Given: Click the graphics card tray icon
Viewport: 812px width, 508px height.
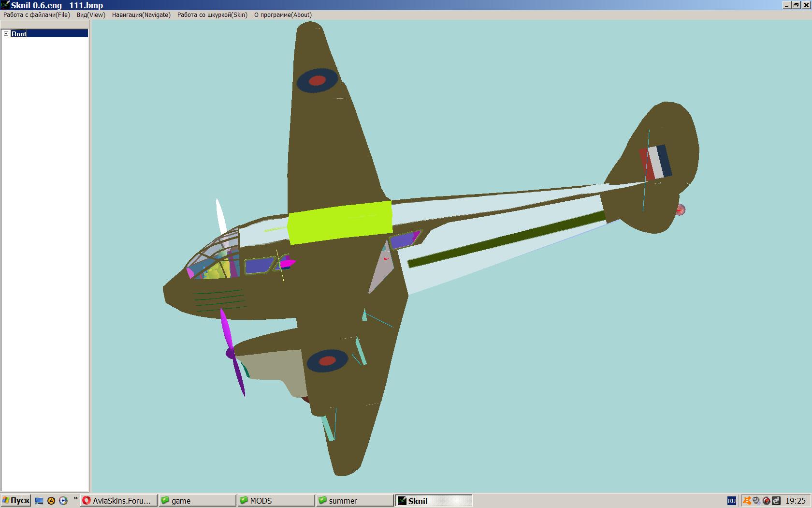Looking at the screenshot, I should pyautogui.click(x=776, y=501).
